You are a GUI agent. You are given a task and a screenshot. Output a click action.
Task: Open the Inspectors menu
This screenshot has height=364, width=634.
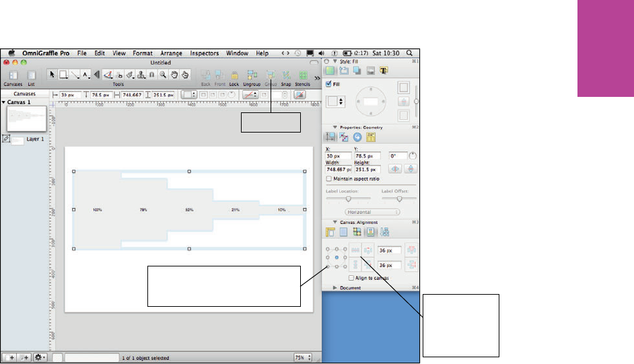tap(204, 53)
